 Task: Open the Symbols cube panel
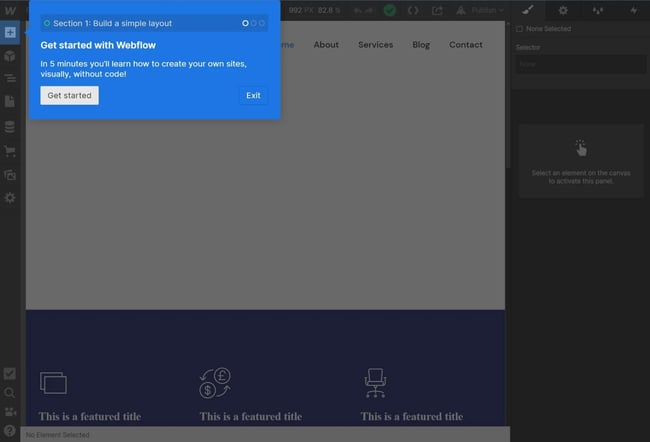10,55
